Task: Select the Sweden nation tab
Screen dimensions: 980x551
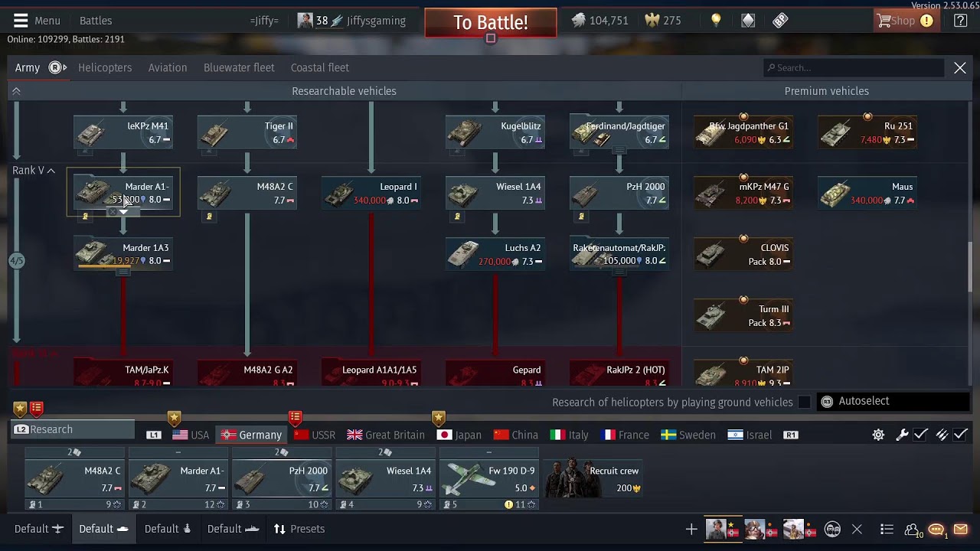Action: point(688,435)
